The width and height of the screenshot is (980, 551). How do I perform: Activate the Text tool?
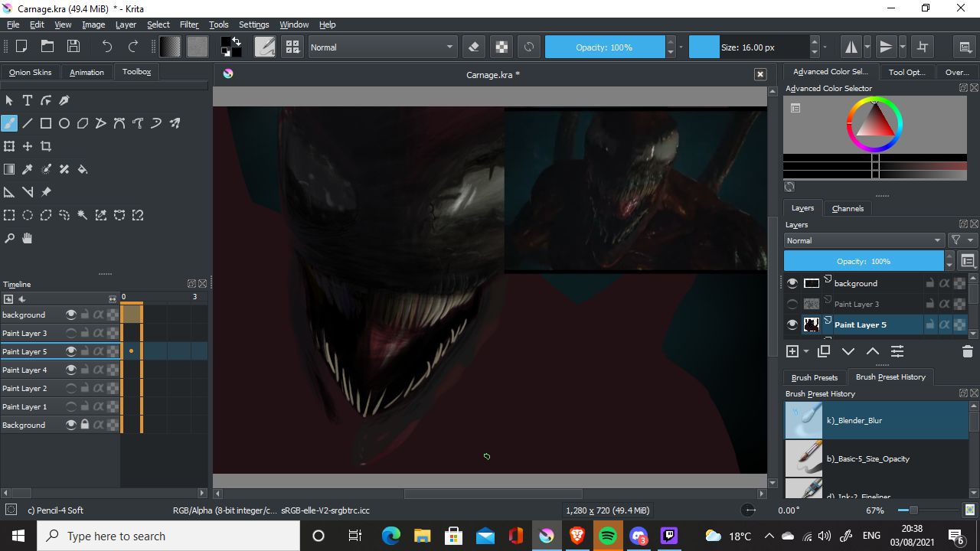point(28,100)
